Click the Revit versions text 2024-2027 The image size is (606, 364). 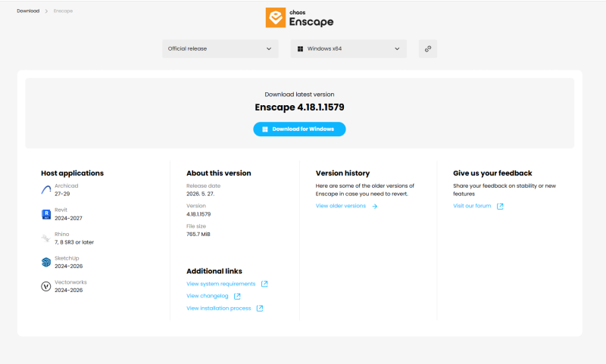tap(68, 218)
